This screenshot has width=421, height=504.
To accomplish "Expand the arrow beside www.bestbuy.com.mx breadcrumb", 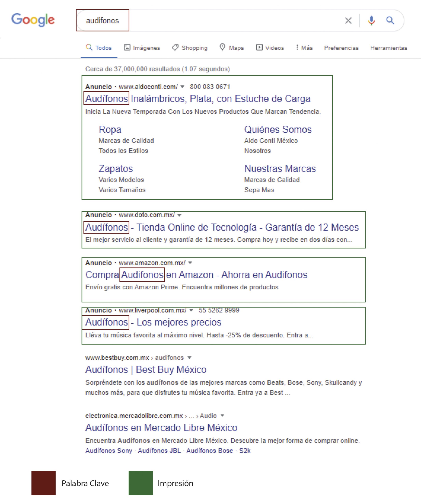I will click(190, 358).
